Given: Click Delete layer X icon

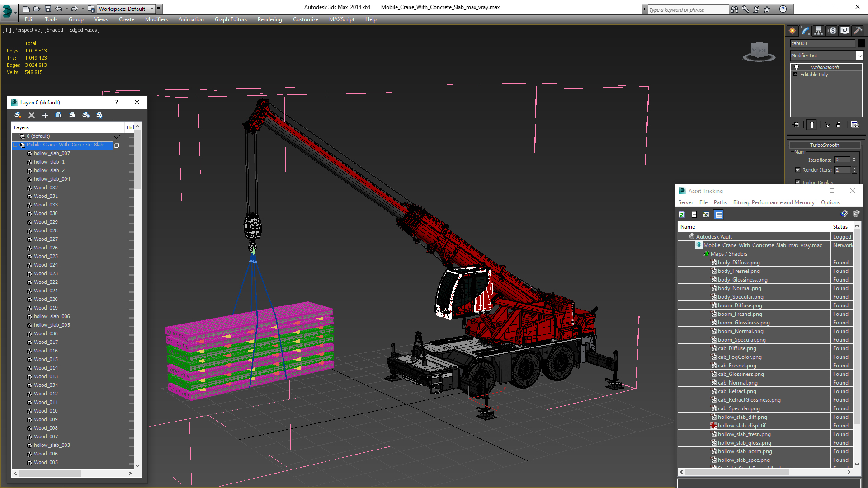Looking at the screenshot, I should [x=32, y=115].
